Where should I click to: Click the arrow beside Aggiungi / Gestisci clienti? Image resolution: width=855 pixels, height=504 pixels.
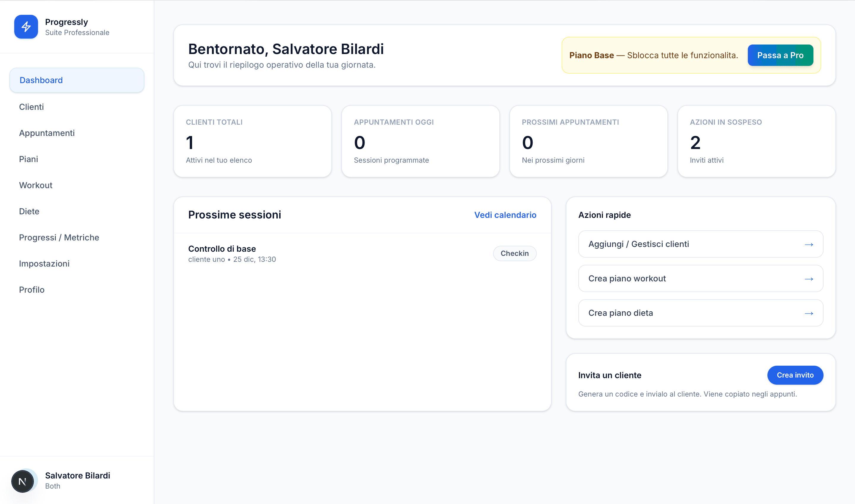[810, 244]
